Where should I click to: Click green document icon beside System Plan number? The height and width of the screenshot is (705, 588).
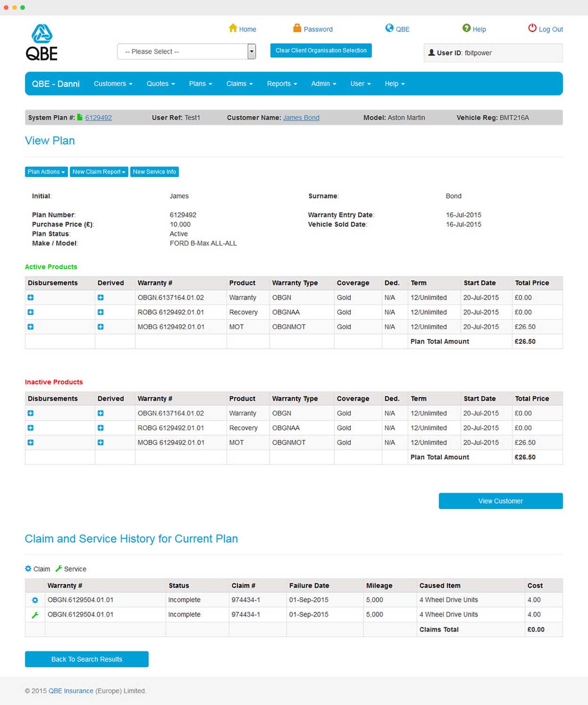pos(80,117)
